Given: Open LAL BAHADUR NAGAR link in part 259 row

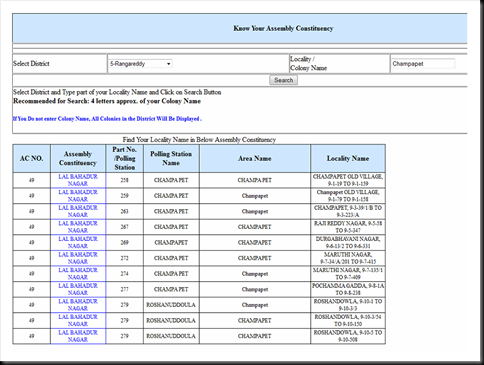Looking at the screenshot, I should pos(78,196).
